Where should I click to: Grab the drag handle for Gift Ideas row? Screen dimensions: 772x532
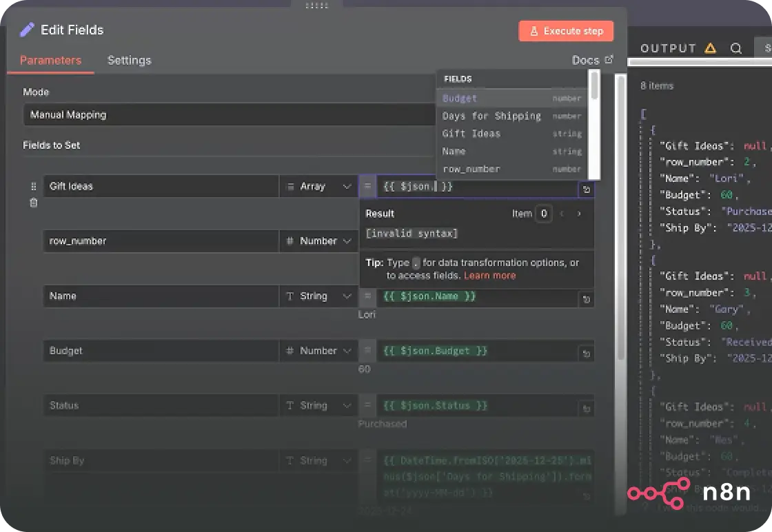coord(34,186)
